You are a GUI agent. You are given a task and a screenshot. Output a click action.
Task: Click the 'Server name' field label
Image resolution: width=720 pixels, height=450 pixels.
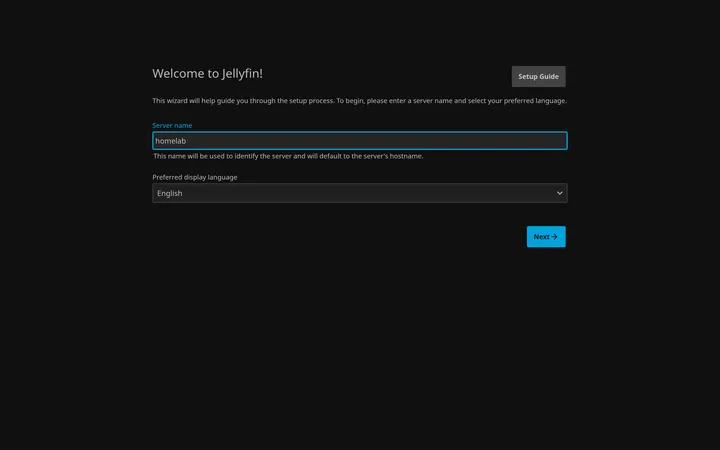(x=172, y=125)
